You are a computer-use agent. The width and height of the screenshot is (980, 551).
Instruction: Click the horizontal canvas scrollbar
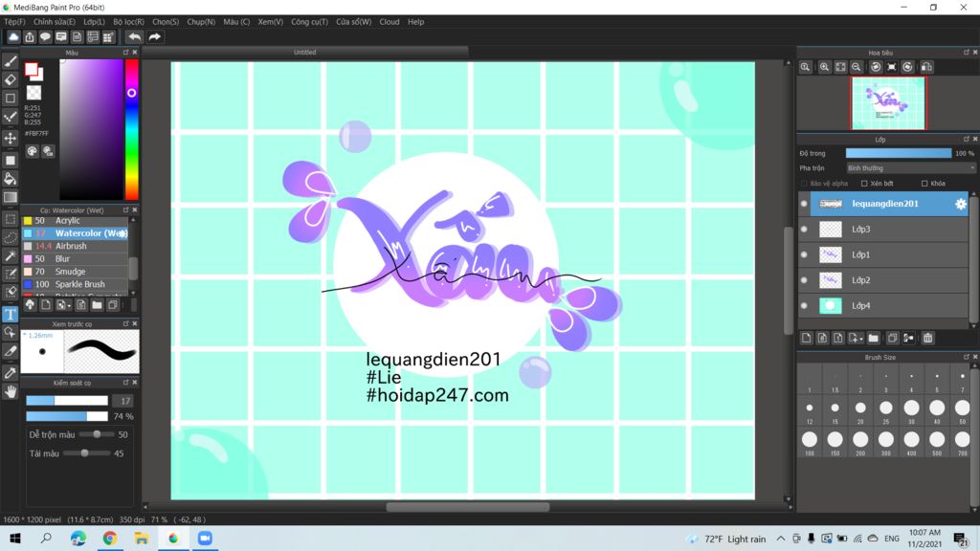coord(467,507)
